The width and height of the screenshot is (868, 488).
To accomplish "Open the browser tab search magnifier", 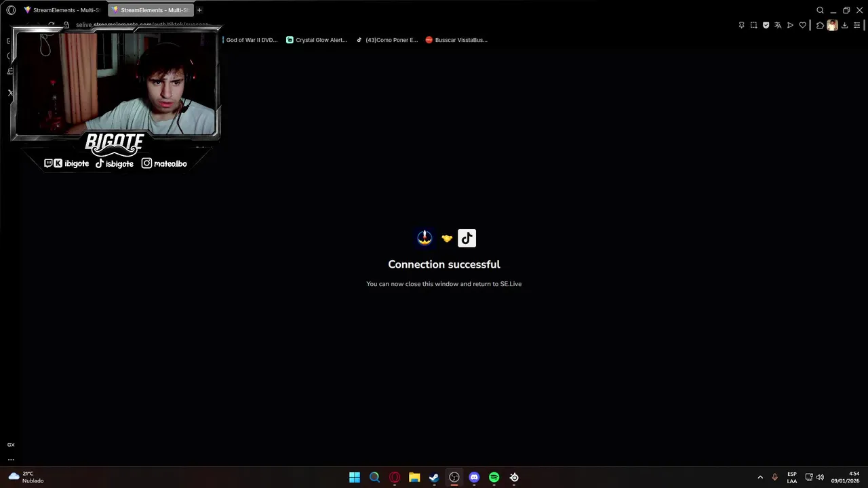I will tap(820, 10).
